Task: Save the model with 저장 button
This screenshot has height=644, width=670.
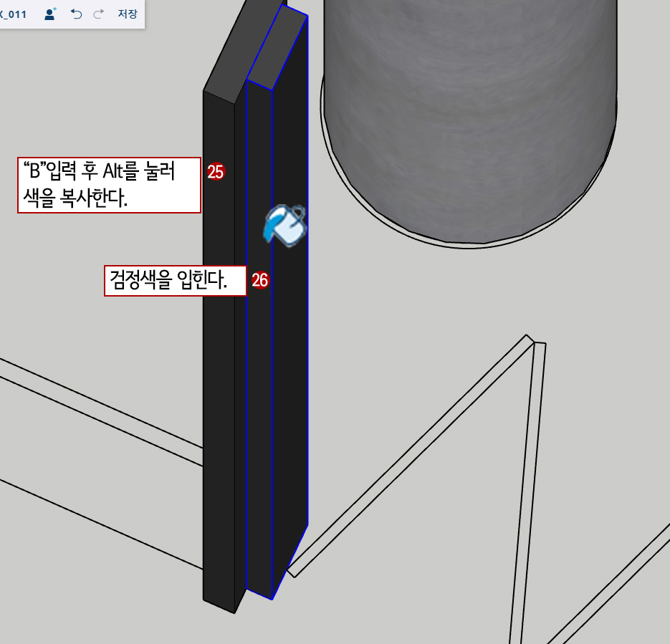Action: tap(128, 14)
